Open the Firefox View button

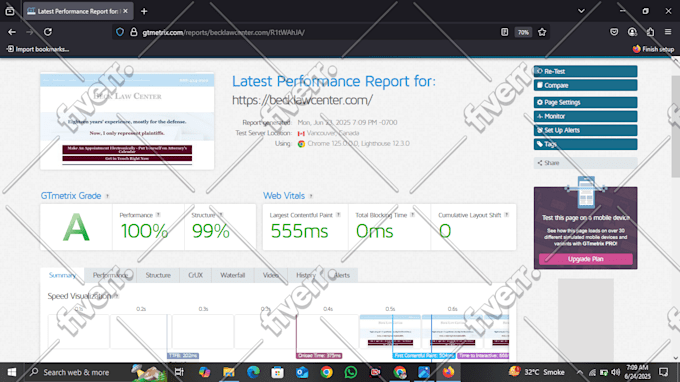click(10, 11)
